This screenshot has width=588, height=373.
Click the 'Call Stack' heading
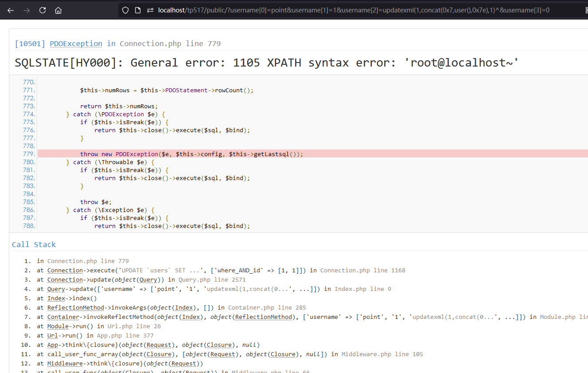(x=34, y=244)
